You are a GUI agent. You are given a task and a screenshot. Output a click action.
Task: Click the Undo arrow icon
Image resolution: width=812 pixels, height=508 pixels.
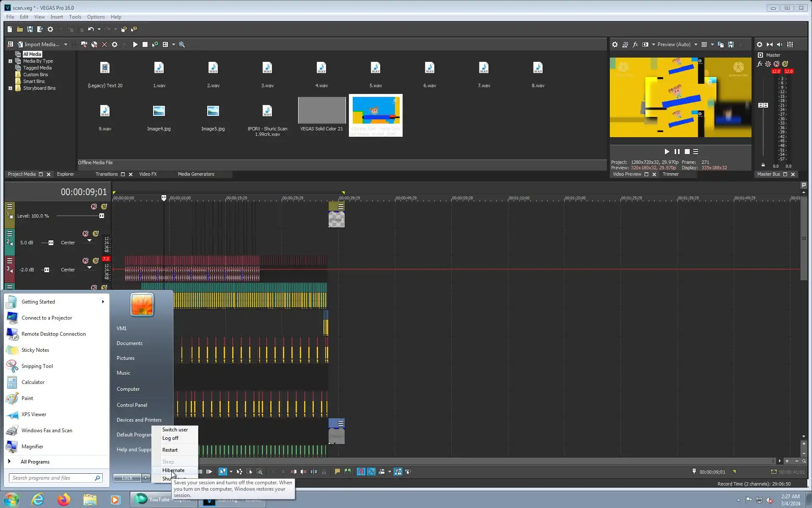pos(91,29)
